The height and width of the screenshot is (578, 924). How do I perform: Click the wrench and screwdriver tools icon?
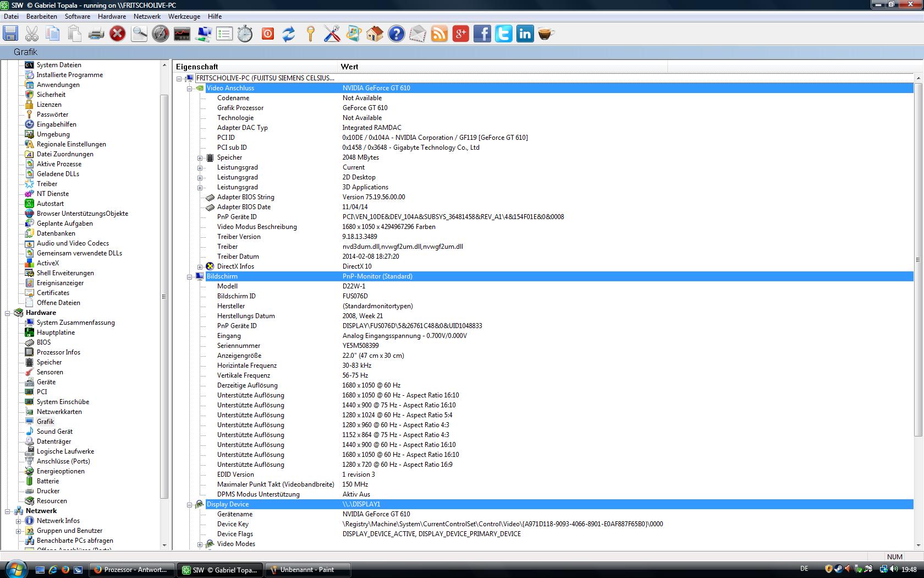point(332,34)
